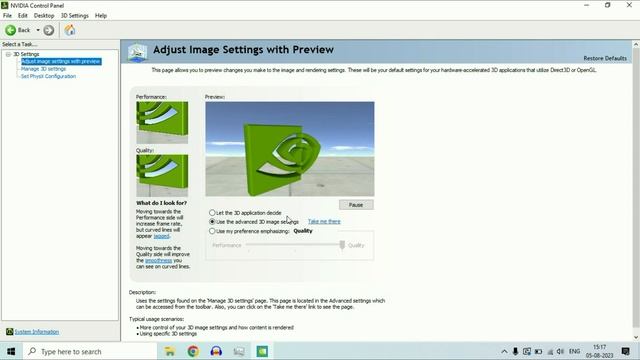The image size is (640, 360).
Task: Click the battery status tray icon
Action: 538,351
